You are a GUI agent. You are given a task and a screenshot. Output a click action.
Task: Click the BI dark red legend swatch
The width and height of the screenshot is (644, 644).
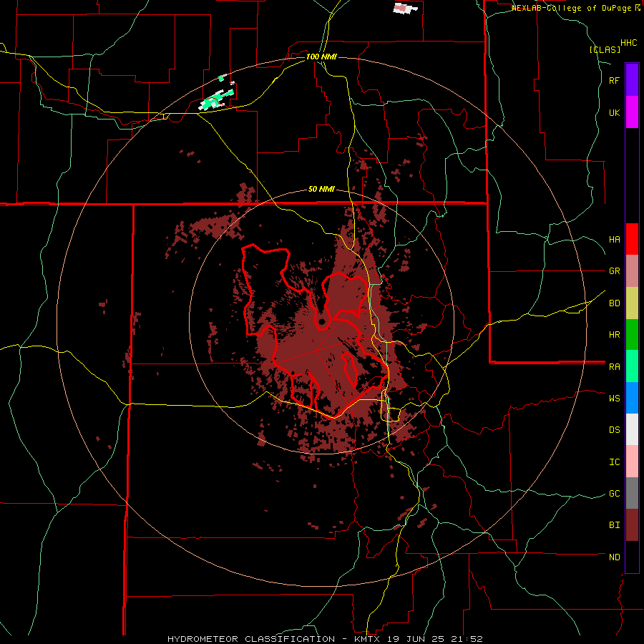click(x=632, y=525)
